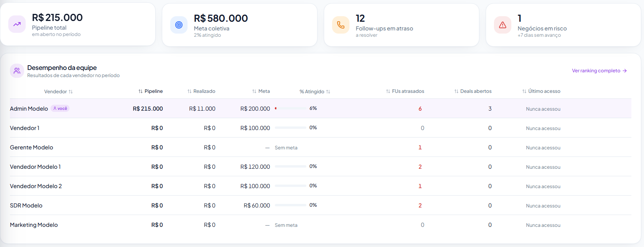
Task: Select the Gerente Modelo row name
Action: click(32, 147)
